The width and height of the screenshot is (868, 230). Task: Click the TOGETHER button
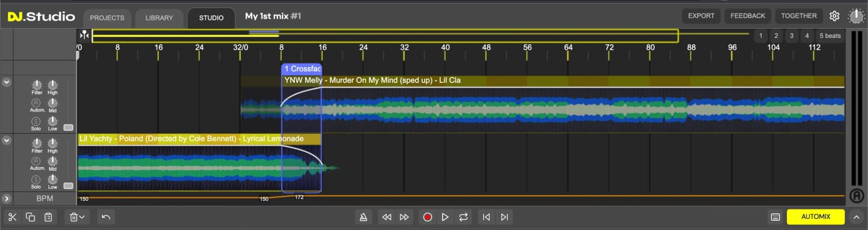coord(799,16)
